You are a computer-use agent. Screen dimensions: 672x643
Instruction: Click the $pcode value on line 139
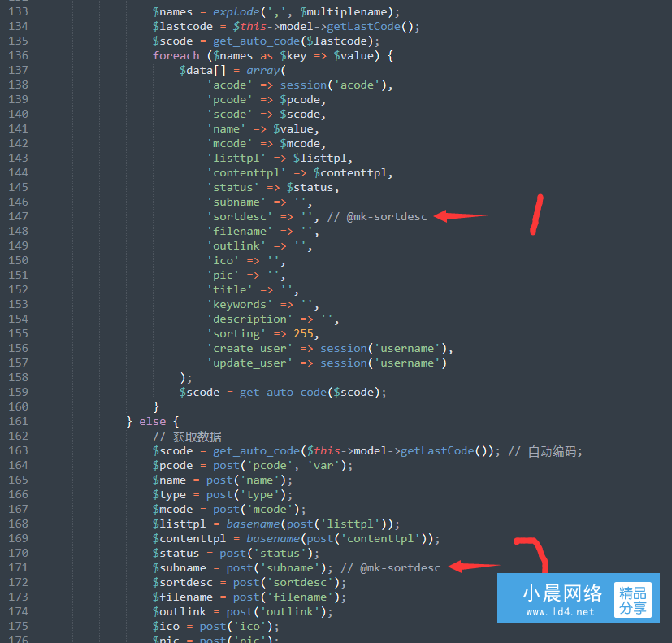tap(300, 100)
